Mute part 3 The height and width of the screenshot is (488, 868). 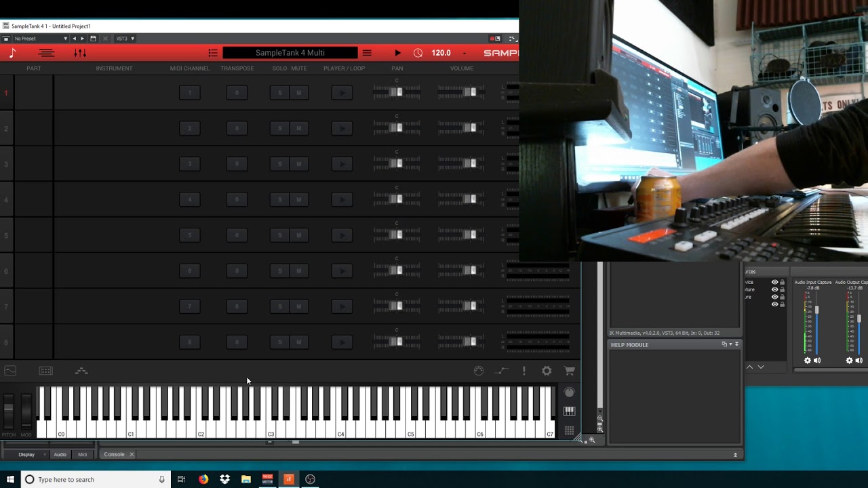pos(299,163)
